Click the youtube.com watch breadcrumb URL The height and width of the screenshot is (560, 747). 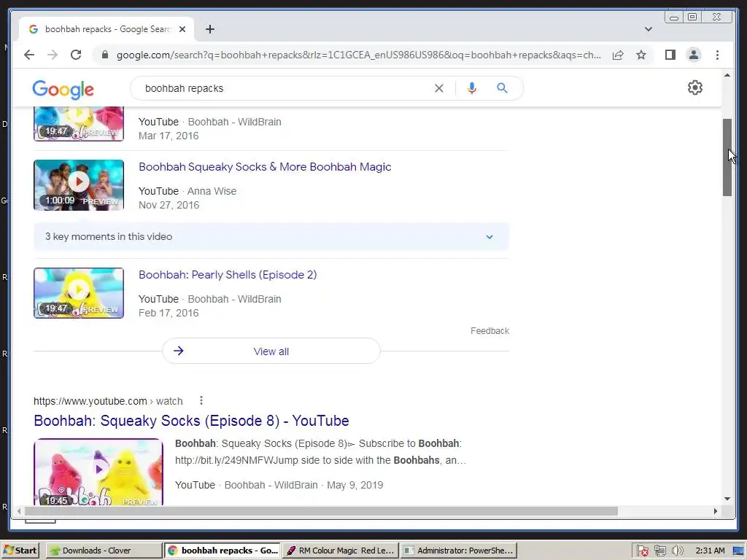(x=108, y=401)
